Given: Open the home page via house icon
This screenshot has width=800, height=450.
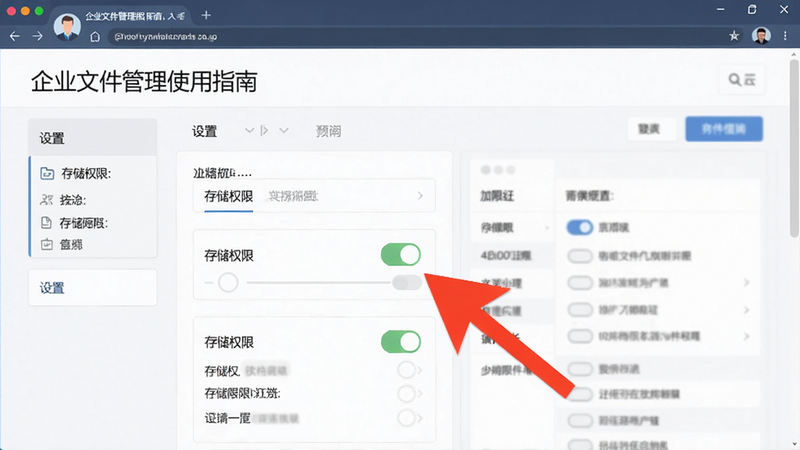Looking at the screenshot, I should (95, 37).
